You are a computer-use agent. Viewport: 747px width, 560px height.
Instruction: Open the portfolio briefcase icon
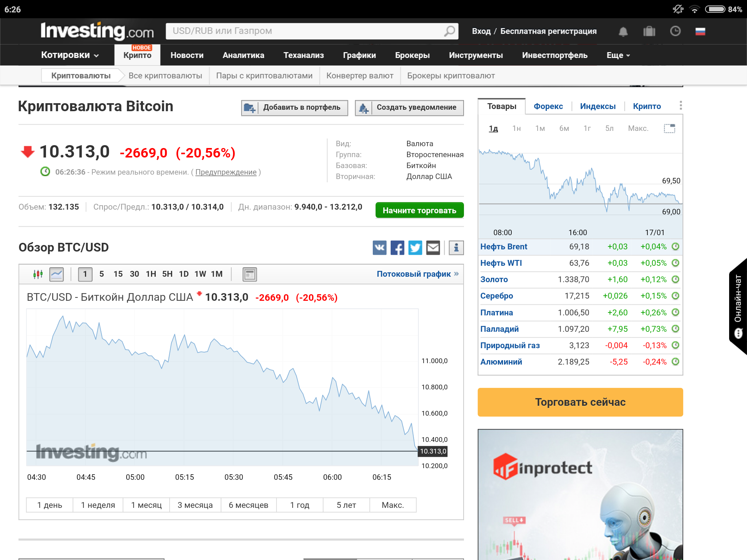tap(649, 31)
